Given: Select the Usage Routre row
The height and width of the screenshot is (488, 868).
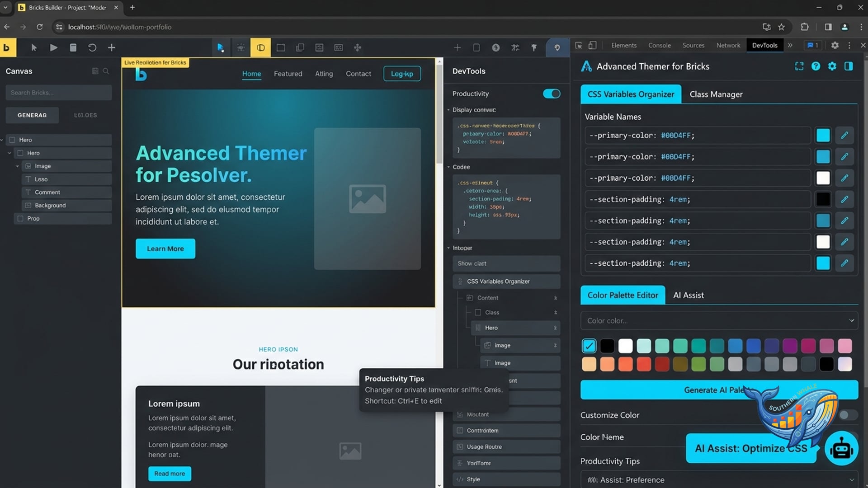Looking at the screenshot, I should click(x=506, y=447).
